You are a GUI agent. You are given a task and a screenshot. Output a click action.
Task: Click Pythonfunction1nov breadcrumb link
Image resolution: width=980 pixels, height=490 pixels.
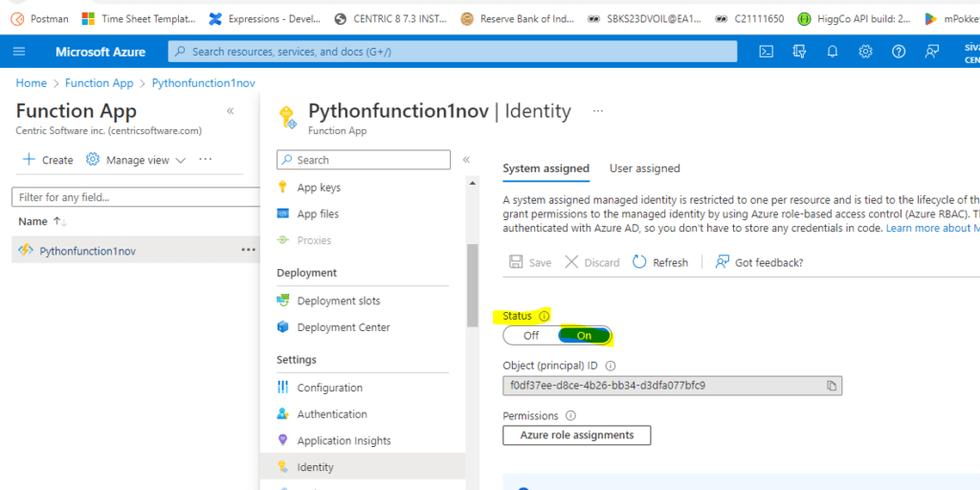[x=203, y=83]
